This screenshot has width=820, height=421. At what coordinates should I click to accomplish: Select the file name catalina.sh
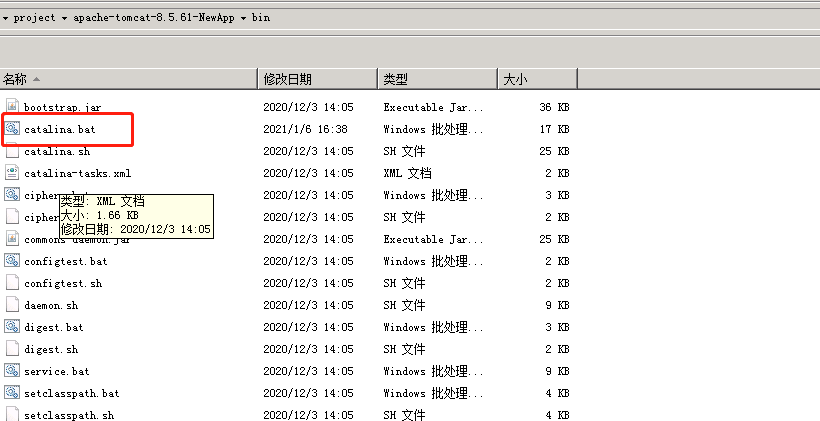tap(57, 151)
